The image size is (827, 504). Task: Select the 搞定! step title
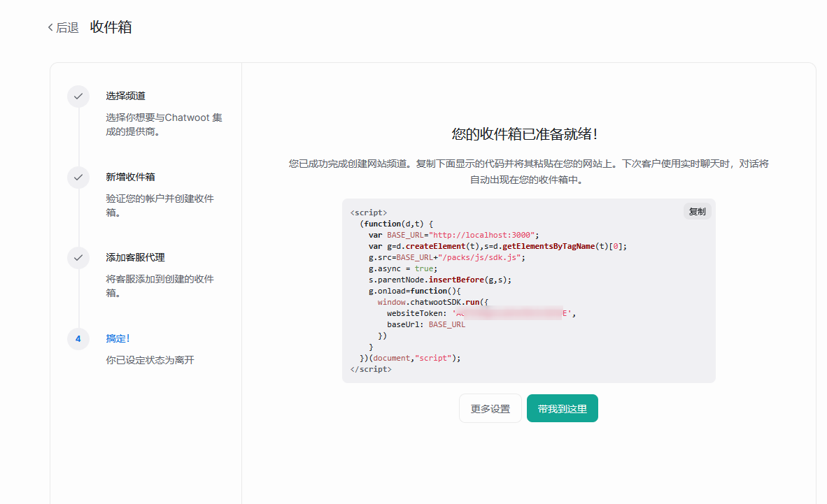[118, 339]
